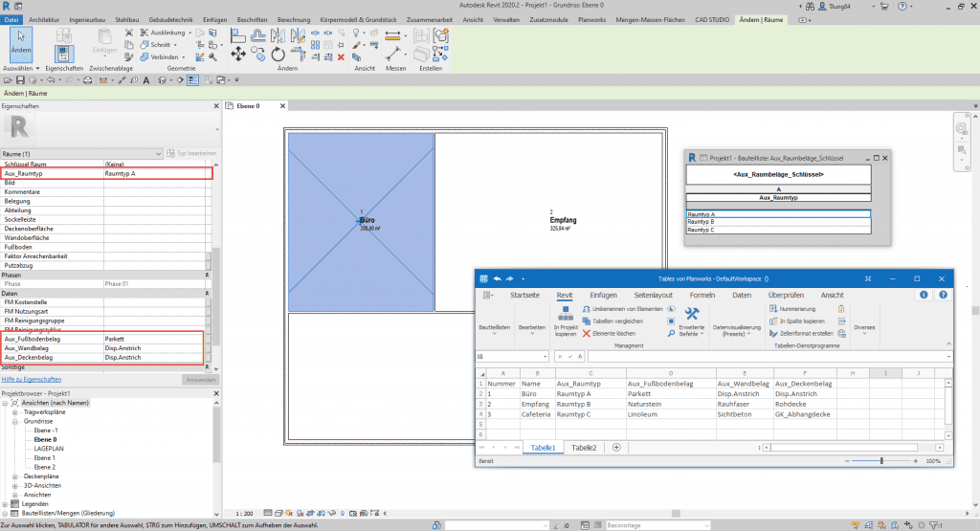980x531 pixels.
Task: Click the move cross-arrows tool in Ändern panel
Action: coord(238,55)
